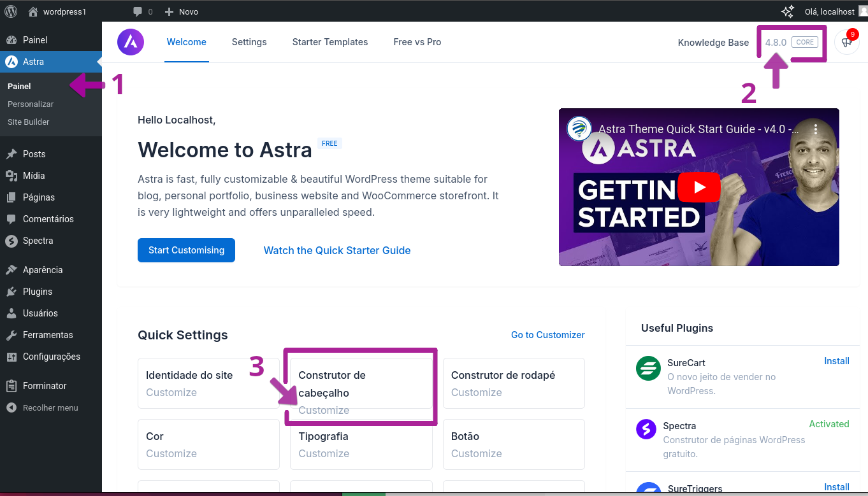Click the Useful Plugins heading
This screenshot has height=496, width=868.
click(677, 328)
